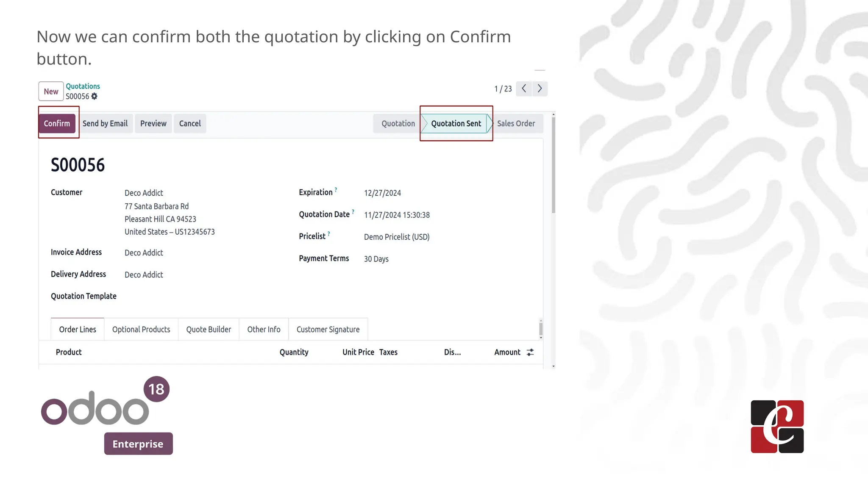Click the Pricelist help question mark
The image size is (868, 488).
click(328, 233)
